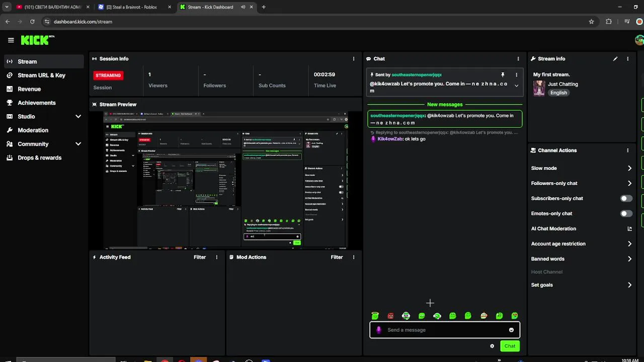Click the KICK logo

37,40
